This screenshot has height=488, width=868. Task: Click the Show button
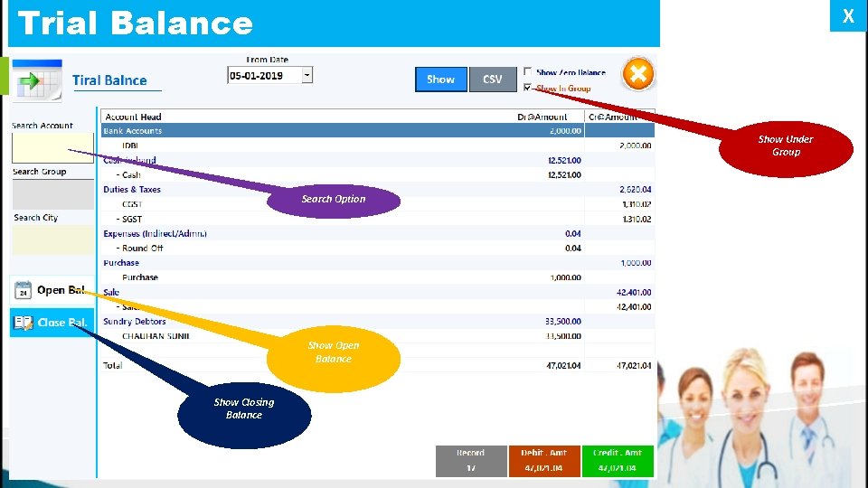coord(440,80)
